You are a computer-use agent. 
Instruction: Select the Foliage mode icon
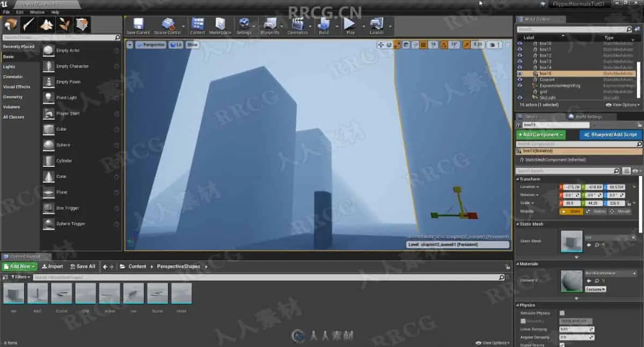pyautogui.click(x=64, y=25)
